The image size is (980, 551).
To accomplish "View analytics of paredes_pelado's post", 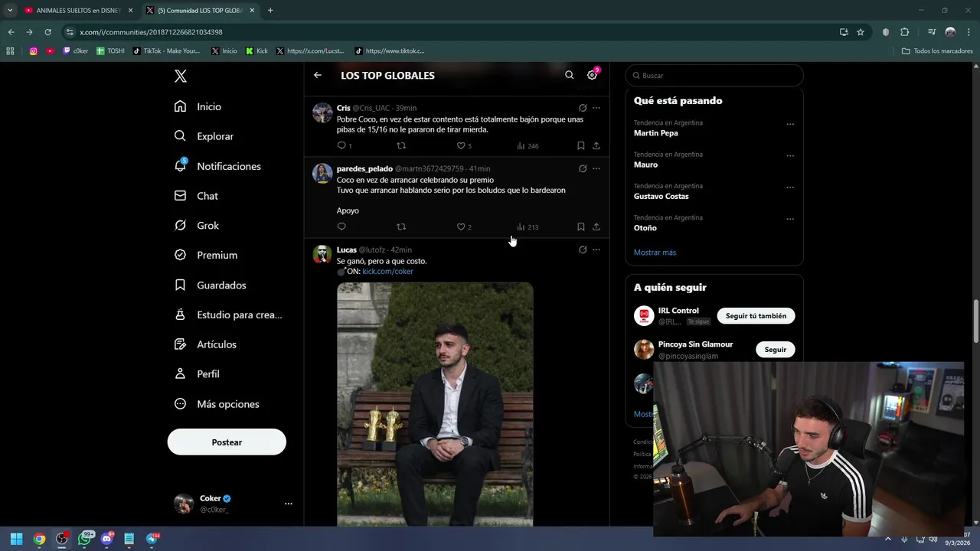I will click(x=528, y=227).
